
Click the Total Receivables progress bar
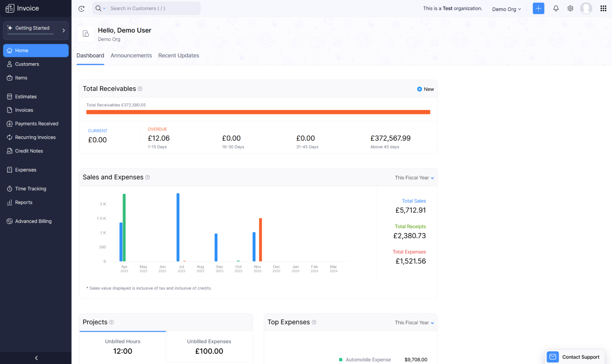pos(258,112)
